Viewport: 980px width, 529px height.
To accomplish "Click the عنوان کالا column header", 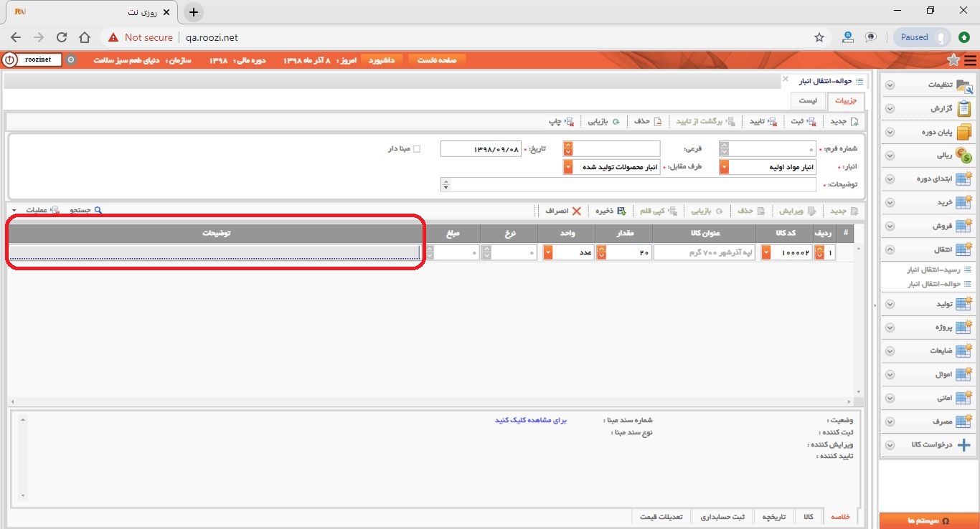I will coord(705,233).
